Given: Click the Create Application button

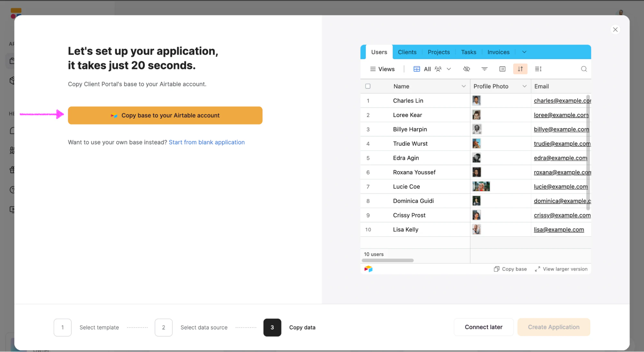Looking at the screenshot, I should 553,327.
